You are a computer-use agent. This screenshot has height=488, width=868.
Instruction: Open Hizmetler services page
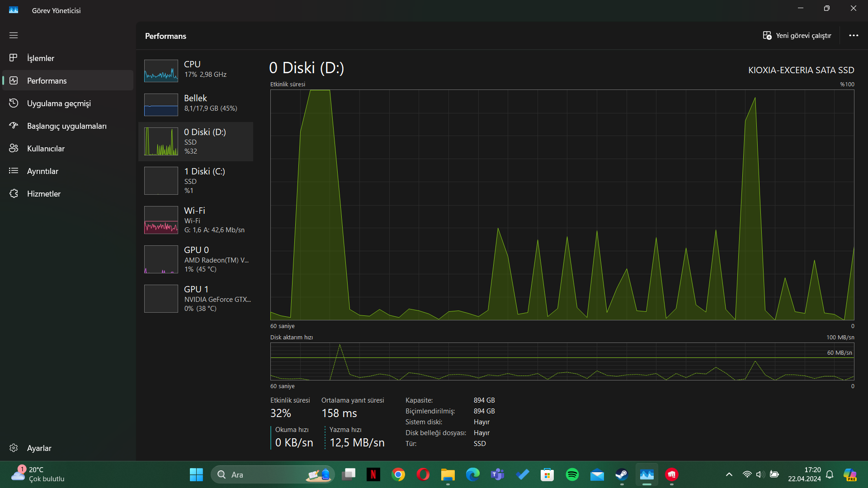tap(43, 194)
